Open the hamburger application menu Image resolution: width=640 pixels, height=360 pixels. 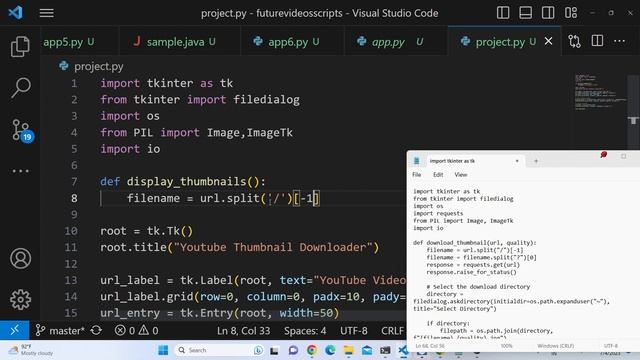click(47, 13)
